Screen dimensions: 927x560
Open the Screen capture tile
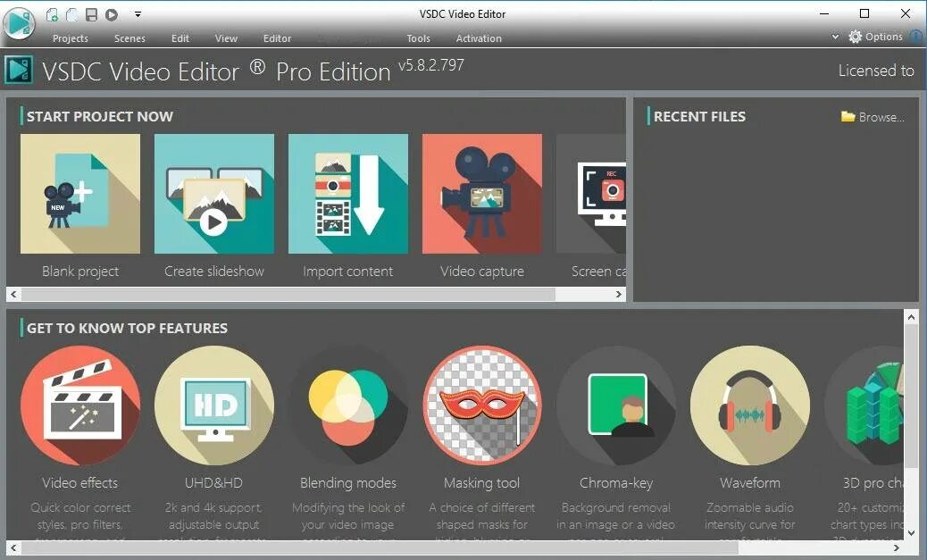591,194
